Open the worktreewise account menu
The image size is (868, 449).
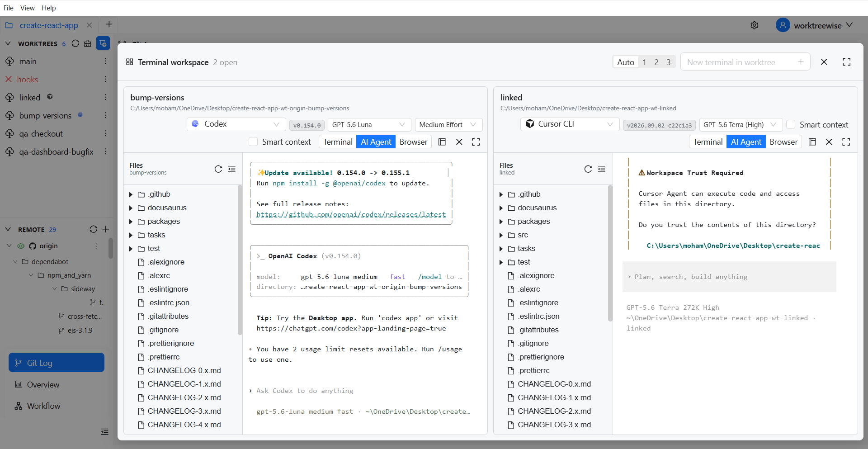click(x=814, y=25)
